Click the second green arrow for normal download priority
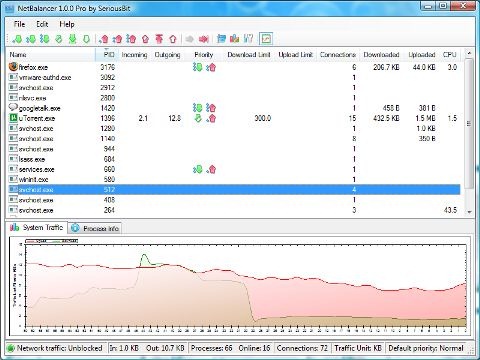The width and height of the screenshot is (480, 360). pyautogui.click(x=31, y=39)
